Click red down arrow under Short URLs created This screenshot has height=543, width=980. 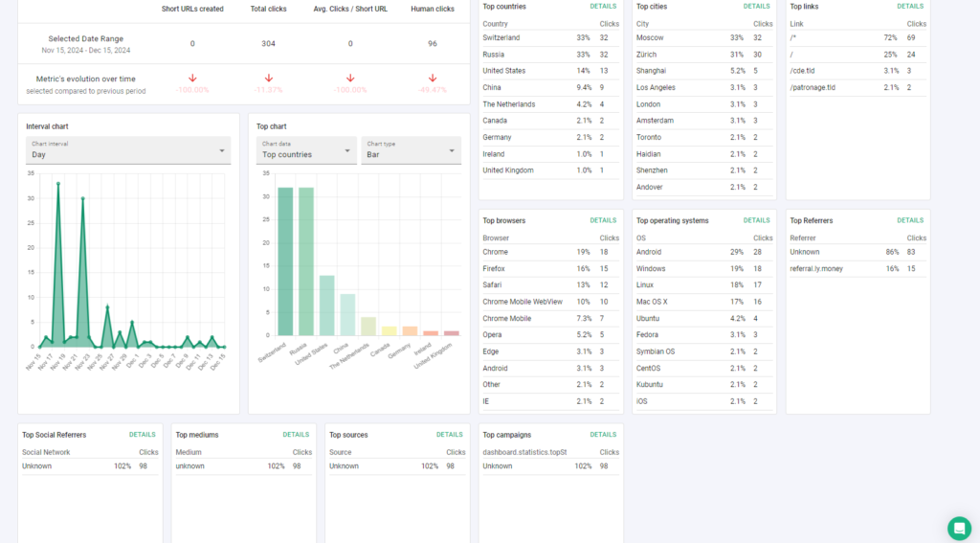coord(192,78)
